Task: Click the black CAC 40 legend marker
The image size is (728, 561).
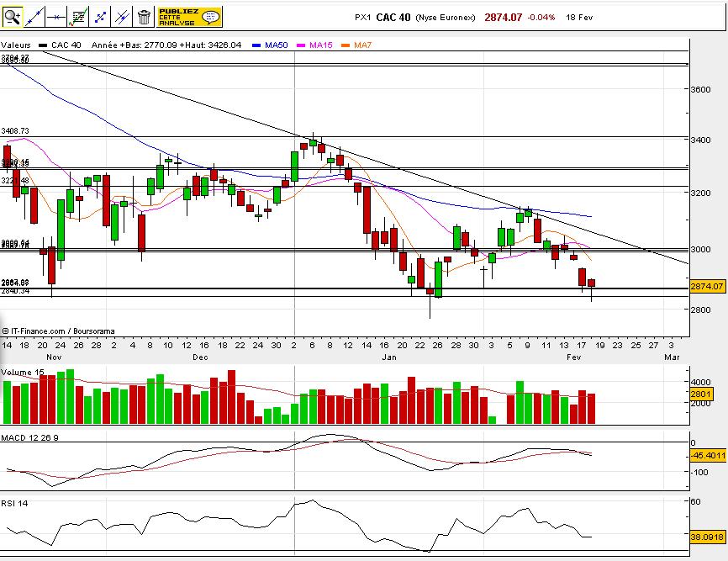Action: [x=43, y=45]
